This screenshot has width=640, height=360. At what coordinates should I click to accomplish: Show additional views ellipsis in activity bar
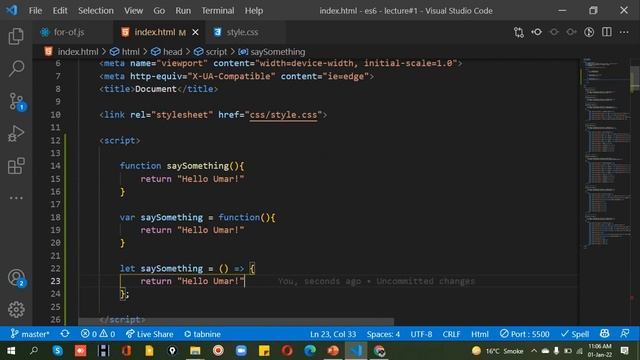pyautogui.click(x=16, y=198)
